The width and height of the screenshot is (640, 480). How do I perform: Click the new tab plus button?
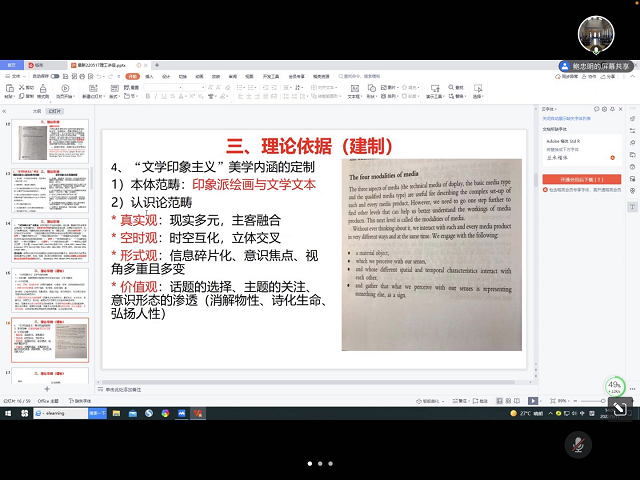coord(157,65)
